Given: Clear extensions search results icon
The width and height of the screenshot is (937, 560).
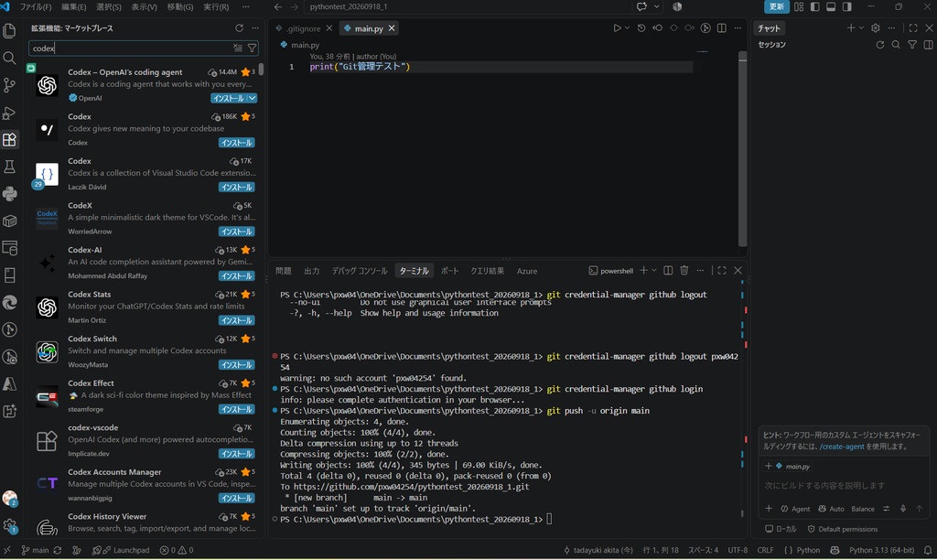Looking at the screenshot, I should click(x=238, y=48).
